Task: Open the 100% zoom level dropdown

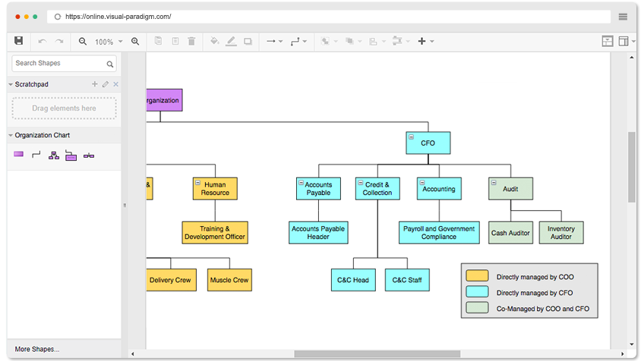Action: point(109,42)
